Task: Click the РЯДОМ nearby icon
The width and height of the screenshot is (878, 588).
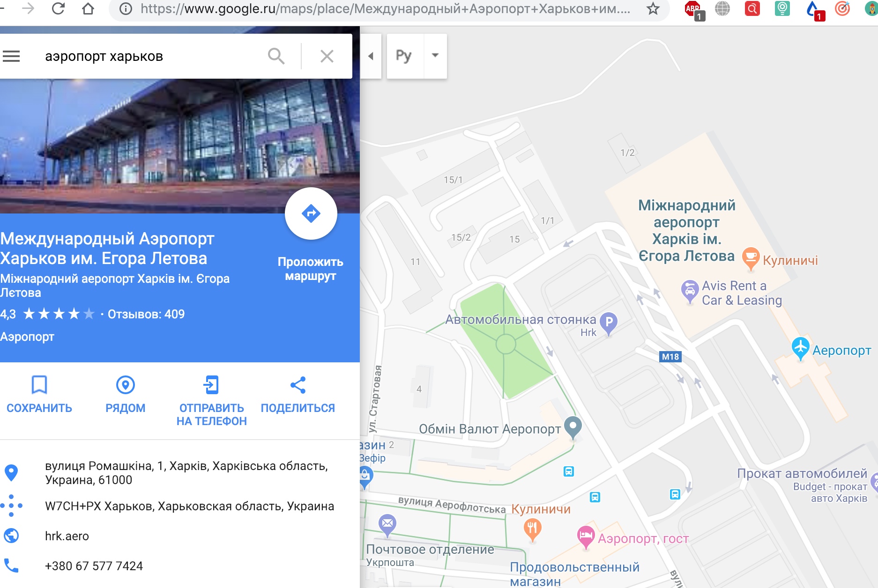Action: click(126, 385)
